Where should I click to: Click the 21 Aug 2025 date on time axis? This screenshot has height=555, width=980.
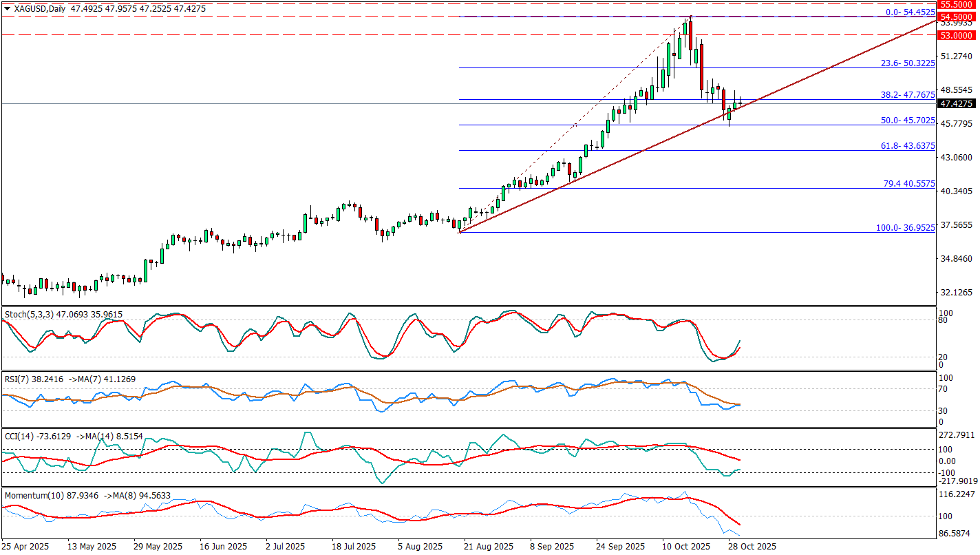(x=488, y=546)
